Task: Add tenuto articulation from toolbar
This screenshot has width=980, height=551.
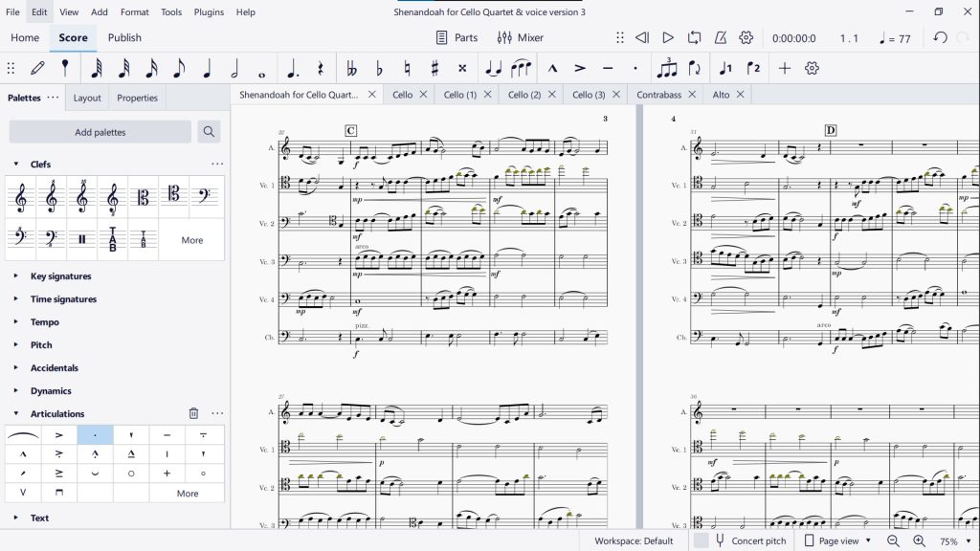Action: click(x=608, y=69)
